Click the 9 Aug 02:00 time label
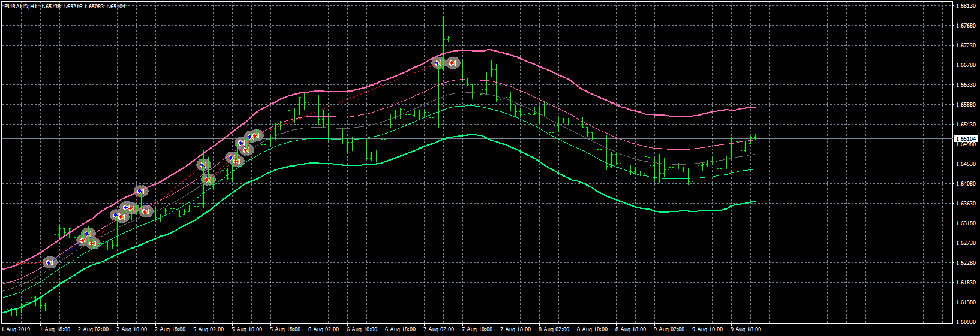The image size is (980, 336). coord(669,329)
